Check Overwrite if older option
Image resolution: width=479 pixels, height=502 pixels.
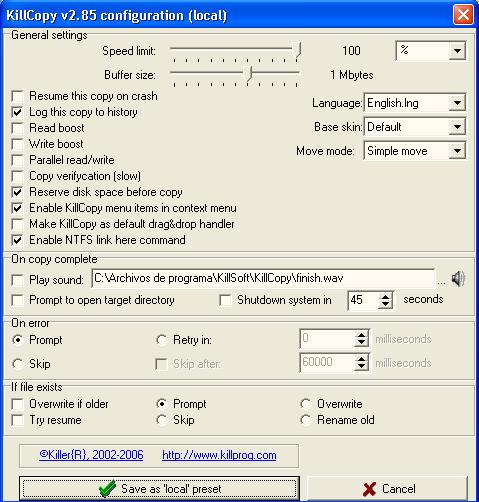coord(17,404)
